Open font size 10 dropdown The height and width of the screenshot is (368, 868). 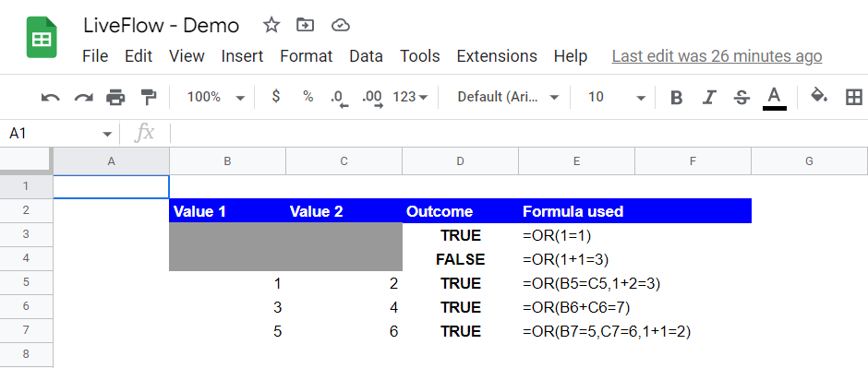click(616, 97)
